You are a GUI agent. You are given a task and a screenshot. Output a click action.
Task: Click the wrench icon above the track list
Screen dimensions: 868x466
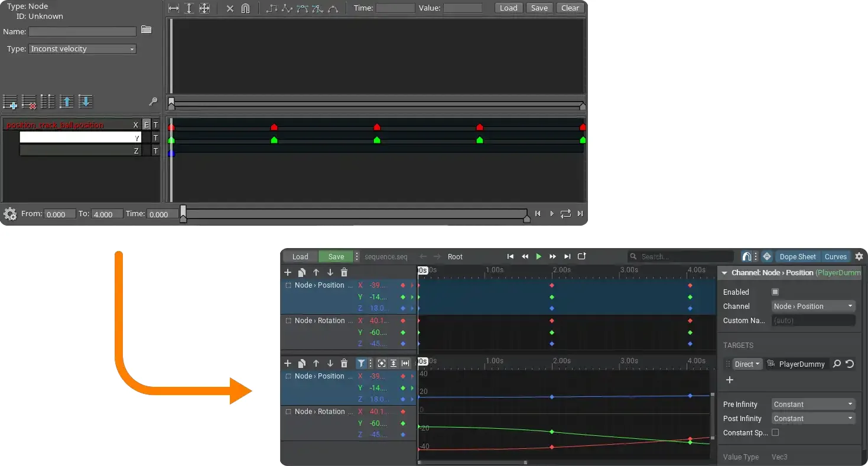[x=154, y=102]
